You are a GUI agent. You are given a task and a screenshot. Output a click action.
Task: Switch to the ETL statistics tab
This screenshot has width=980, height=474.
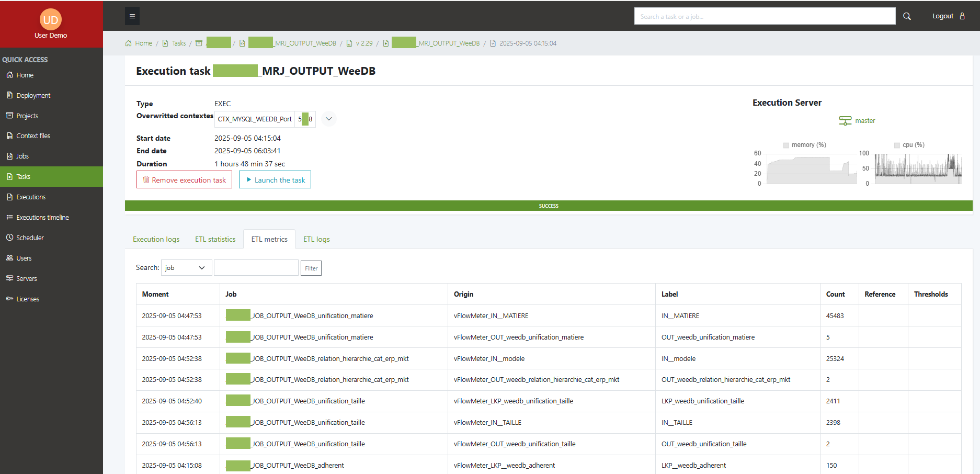point(215,239)
